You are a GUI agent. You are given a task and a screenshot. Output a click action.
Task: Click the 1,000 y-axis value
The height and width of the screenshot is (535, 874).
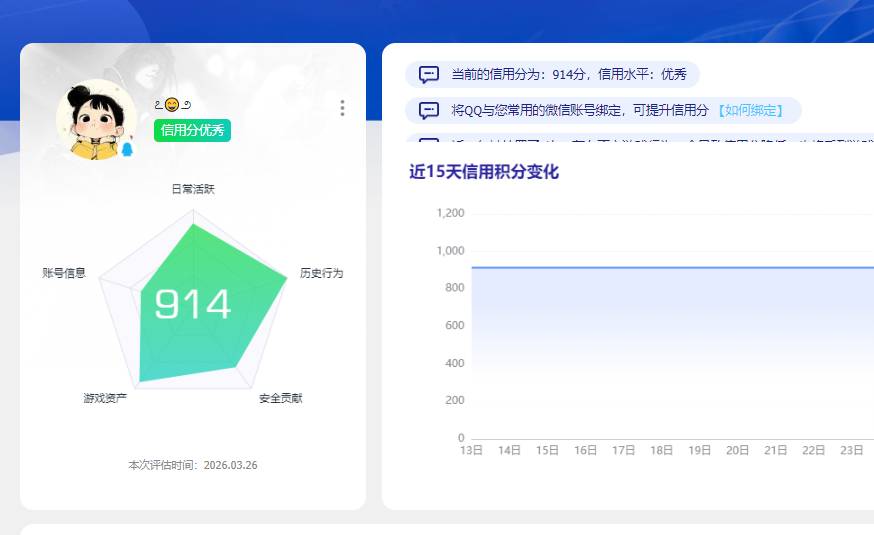click(450, 250)
